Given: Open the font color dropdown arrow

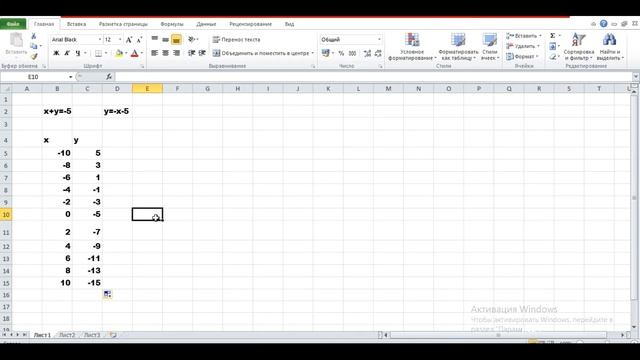Looking at the screenshot, I should point(142,53).
